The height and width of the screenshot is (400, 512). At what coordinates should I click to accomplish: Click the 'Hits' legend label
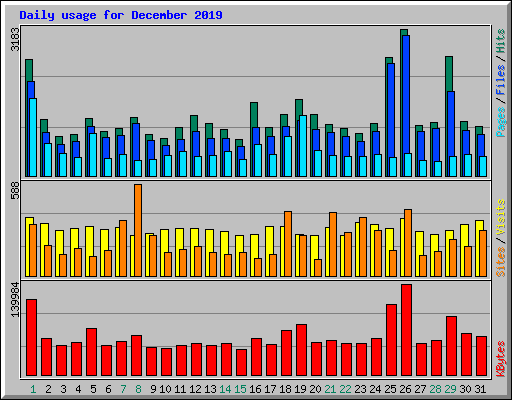(x=501, y=41)
